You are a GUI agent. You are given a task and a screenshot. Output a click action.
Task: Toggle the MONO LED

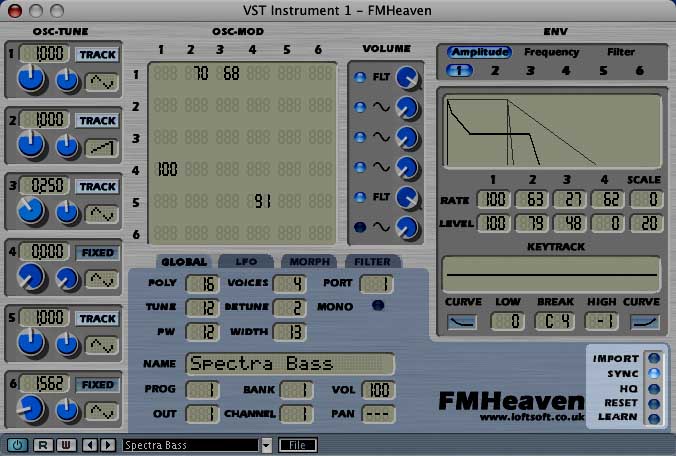pos(378,306)
